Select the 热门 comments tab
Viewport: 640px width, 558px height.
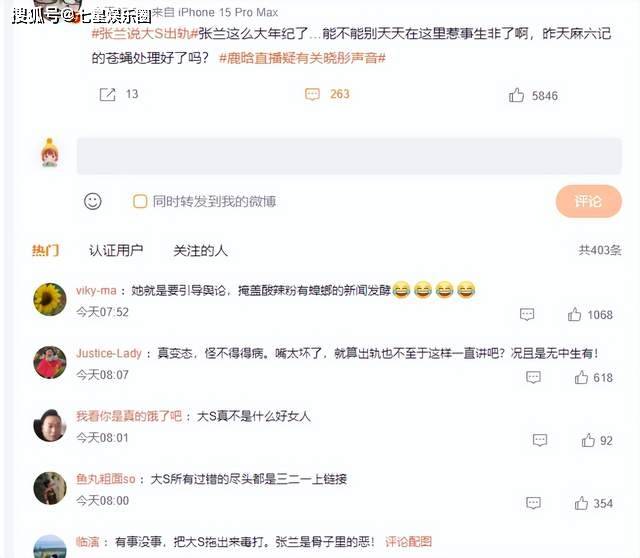[46, 250]
